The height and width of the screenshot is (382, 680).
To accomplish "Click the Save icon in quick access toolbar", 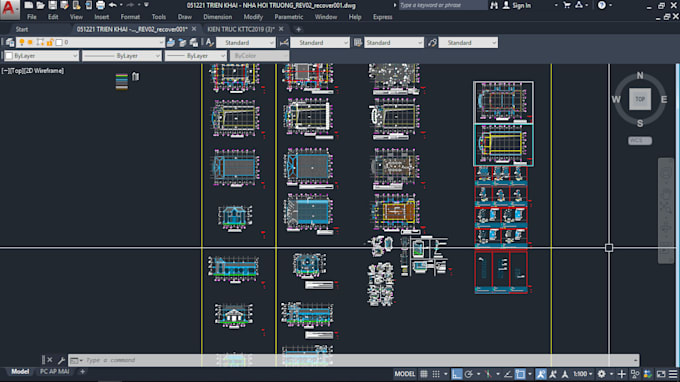I will 52,5.
